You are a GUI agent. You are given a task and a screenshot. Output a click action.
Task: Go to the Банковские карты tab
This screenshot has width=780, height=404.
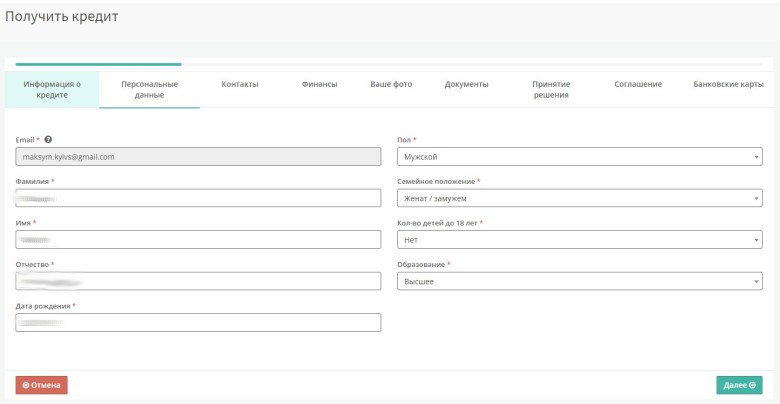727,85
